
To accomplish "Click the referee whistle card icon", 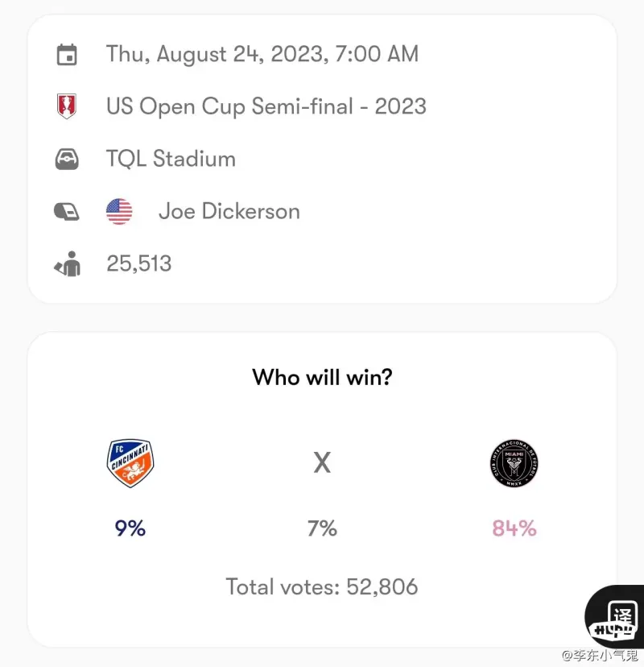I will click(x=67, y=211).
